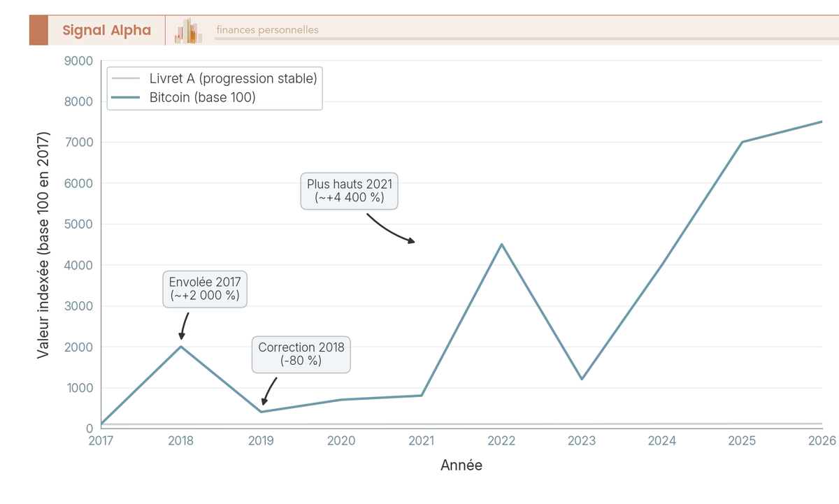Click the y-axis label 9000
This screenshot has width=839, height=504.
tap(80, 61)
